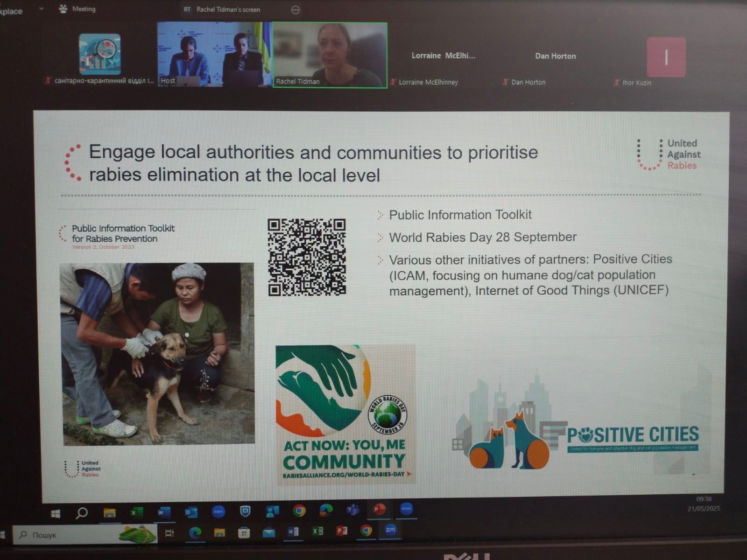
Task: Switch to PowerPoint in upper taskbar
Action: pos(379,510)
